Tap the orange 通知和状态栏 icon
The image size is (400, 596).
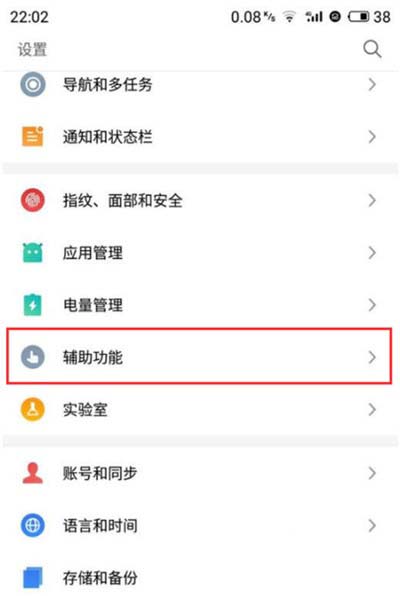point(33,136)
